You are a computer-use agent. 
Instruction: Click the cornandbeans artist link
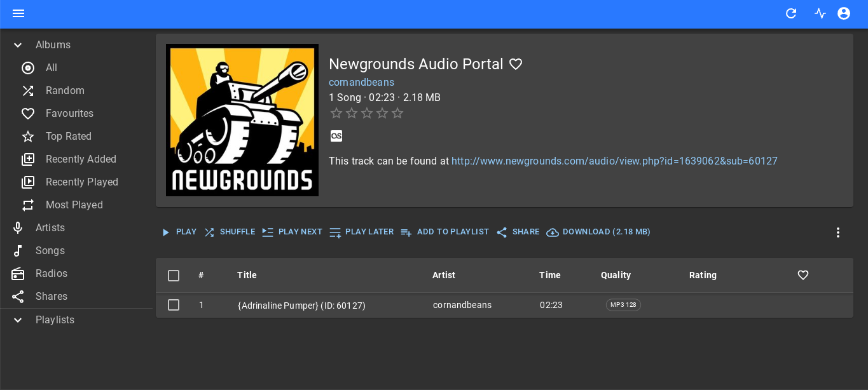361,83
